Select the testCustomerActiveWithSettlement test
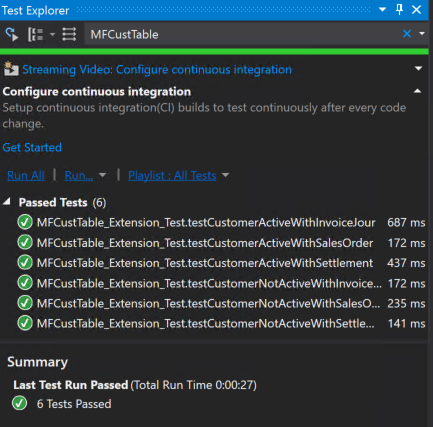The image size is (433, 427). [x=221, y=263]
